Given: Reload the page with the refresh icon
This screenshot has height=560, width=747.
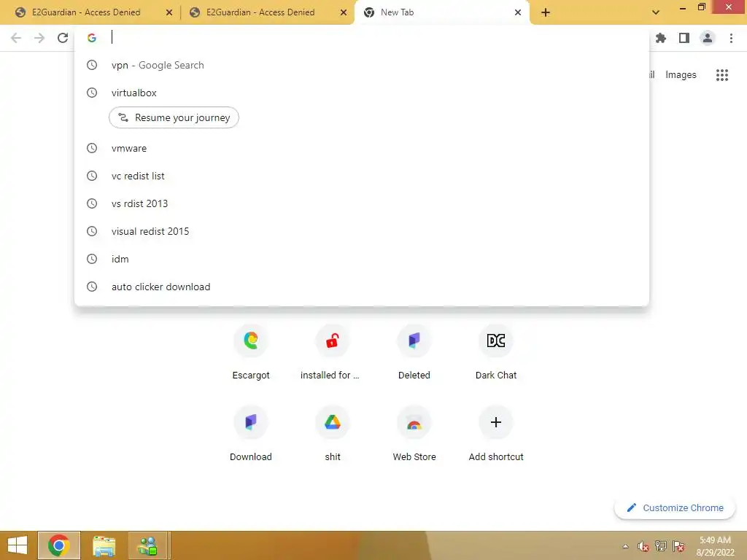Looking at the screenshot, I should pyautogui.click(x=63, y=38).
